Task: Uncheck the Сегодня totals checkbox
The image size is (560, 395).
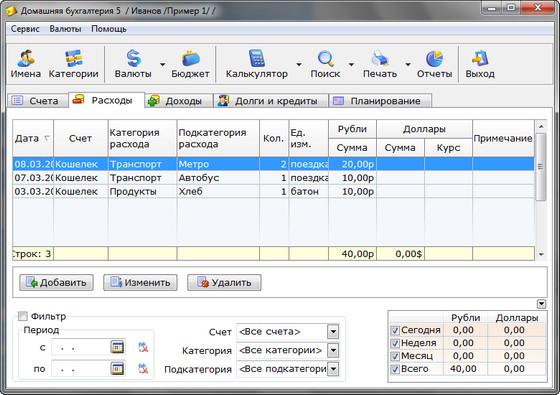Action: click(395, 330)
